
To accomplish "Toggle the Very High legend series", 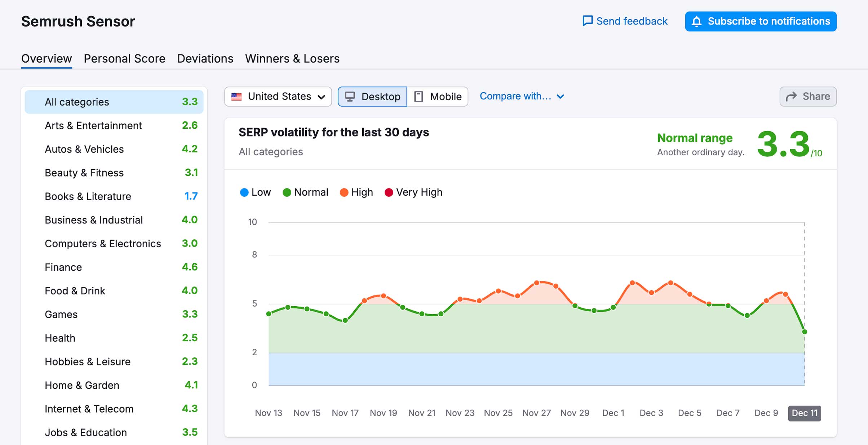I will (x=413, y=192).
